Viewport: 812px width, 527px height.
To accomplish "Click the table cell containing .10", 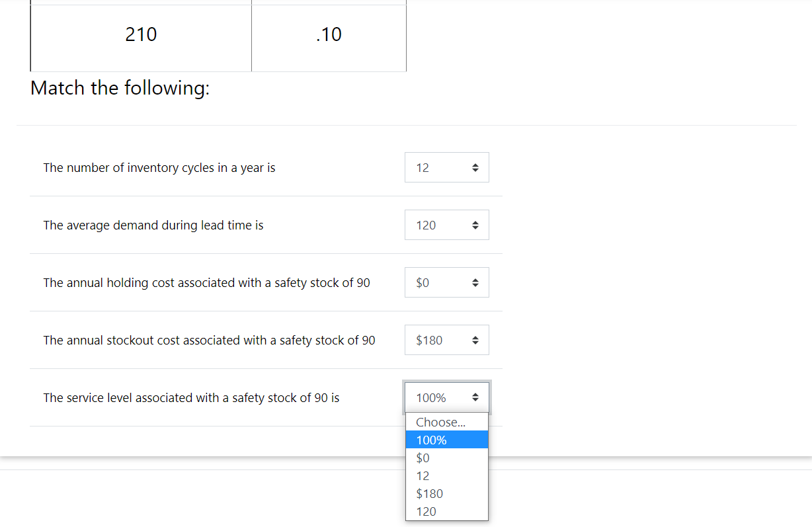I will point(329,34).
